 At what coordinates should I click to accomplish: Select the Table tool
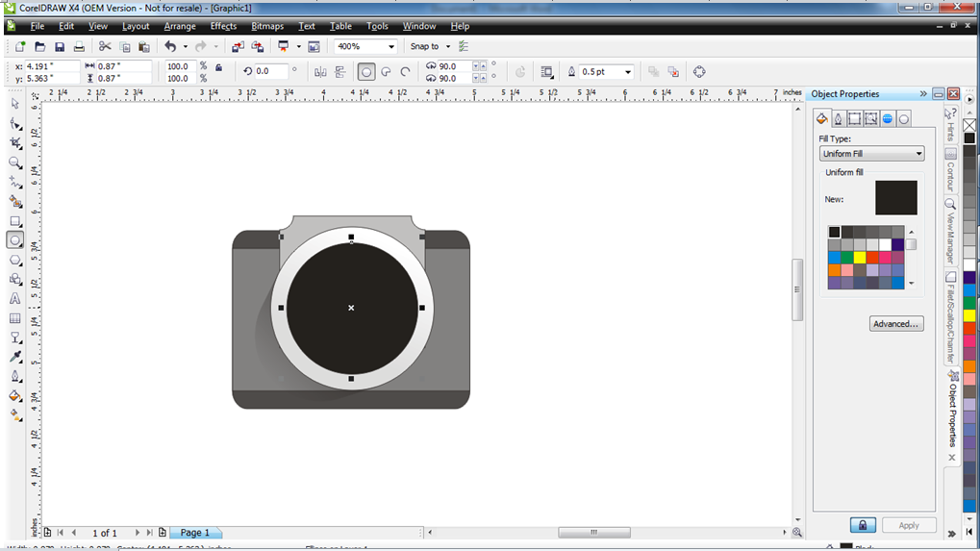(x=15, y=318)
